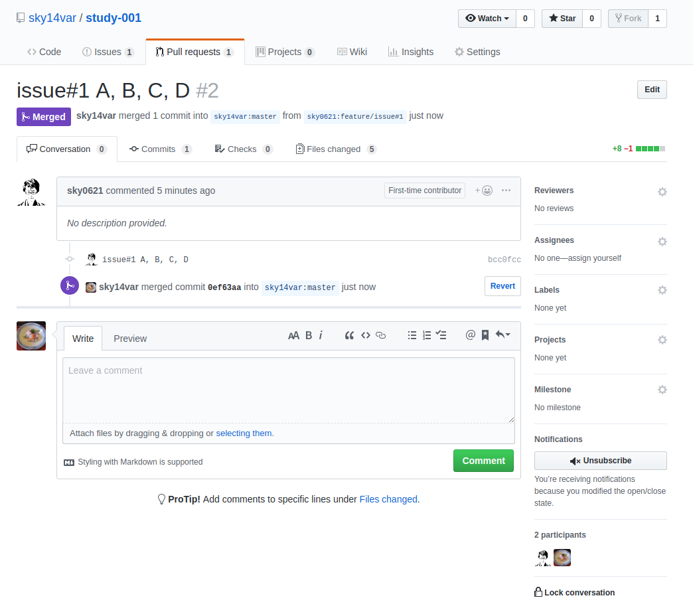693x616 pixels.
Task: Open the study-001 repository link
Action: pos(114,18)
